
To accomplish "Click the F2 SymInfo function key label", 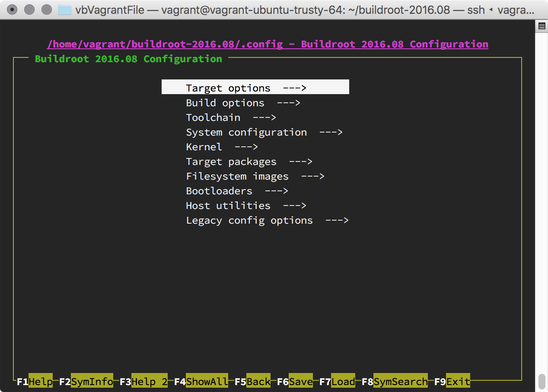I will pyautogui.click(x=86, y=381).
